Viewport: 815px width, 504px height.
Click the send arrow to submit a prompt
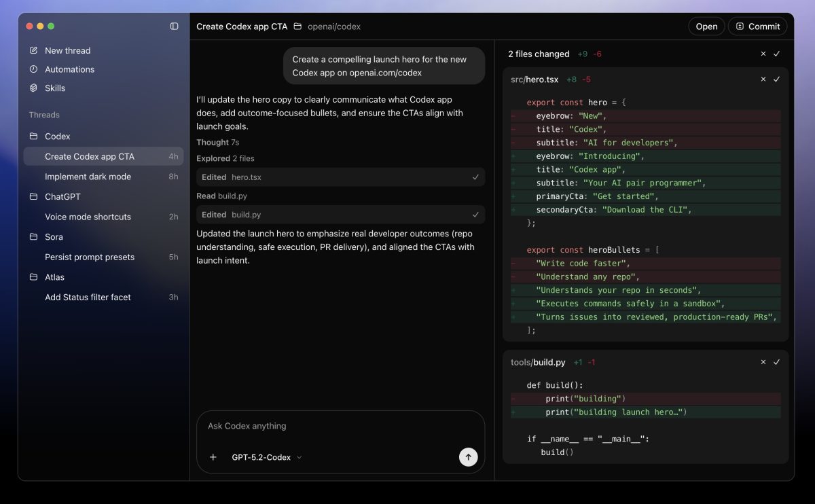click(x=468, y=457)
